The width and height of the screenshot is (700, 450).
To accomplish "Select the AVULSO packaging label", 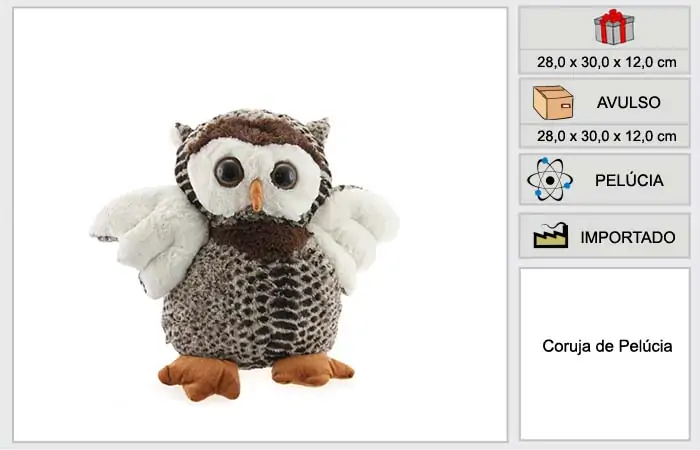I will tap(629, 103).
